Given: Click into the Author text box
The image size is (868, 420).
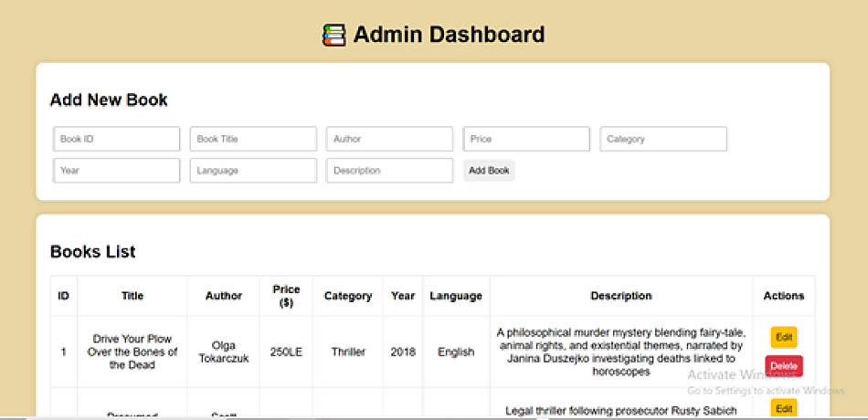Looking at the screenshot, I should pos(390,139).
